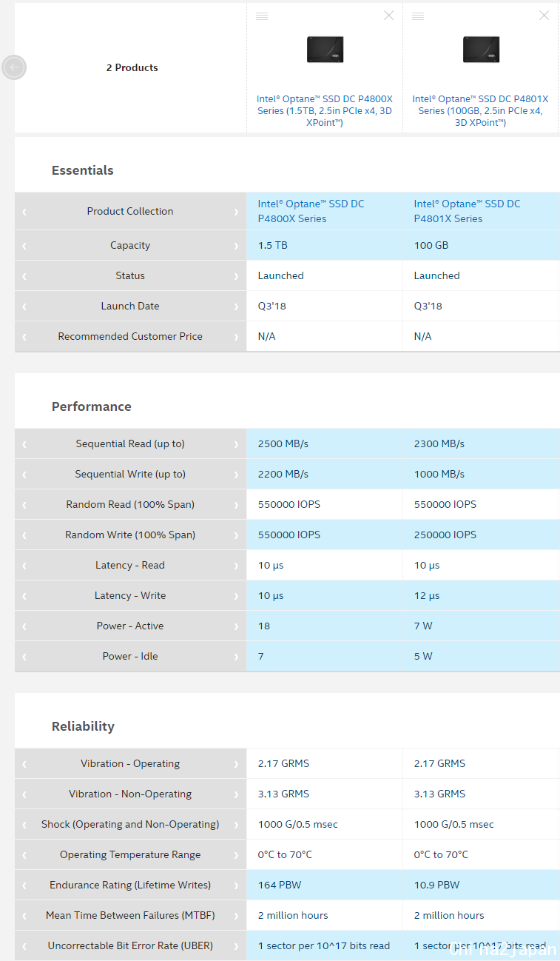The image size is (560, 961).
Task: Click the 1.5 TB capacity value
Action: pyautogui.click(x=272, y=245)
